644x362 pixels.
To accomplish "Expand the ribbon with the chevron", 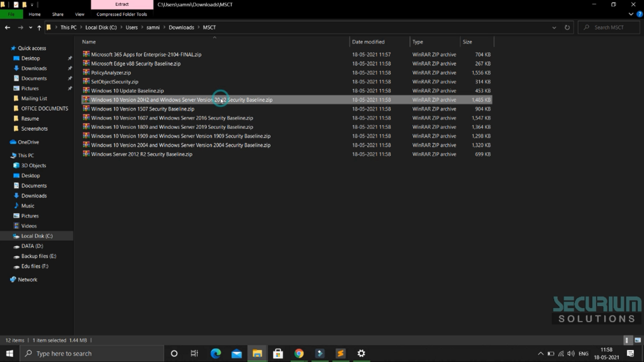I will pos(631,14).
